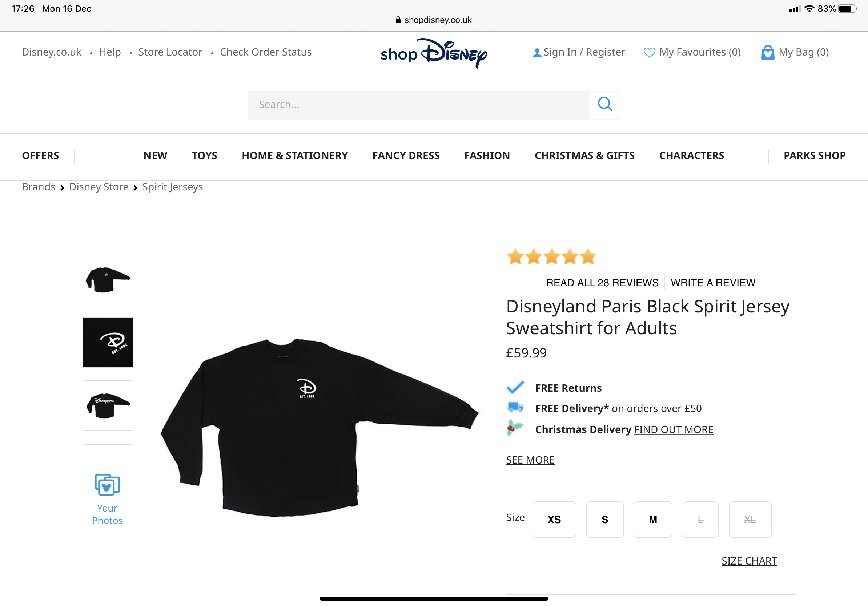Screen dimensions: 868x606
Task: Click Brands breadcrumb
Action: (39, 187)
